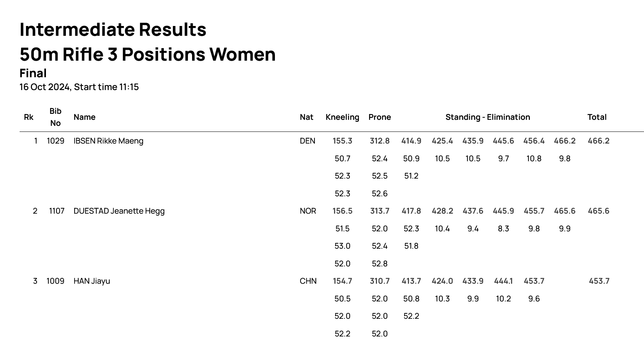This screenshot has width=644, height=344.
Task: Select Ibsen's kneeling subtotal 155.3
Action: tap(342, 141)
